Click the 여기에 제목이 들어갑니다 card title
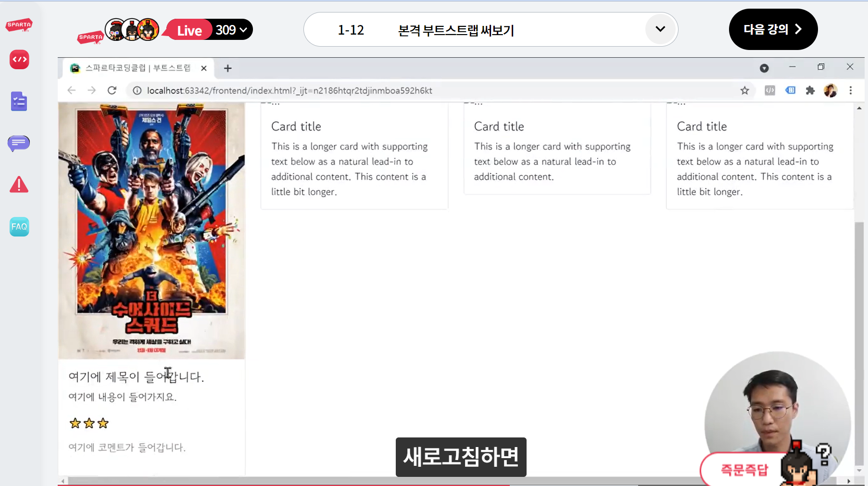 [136, 376]
